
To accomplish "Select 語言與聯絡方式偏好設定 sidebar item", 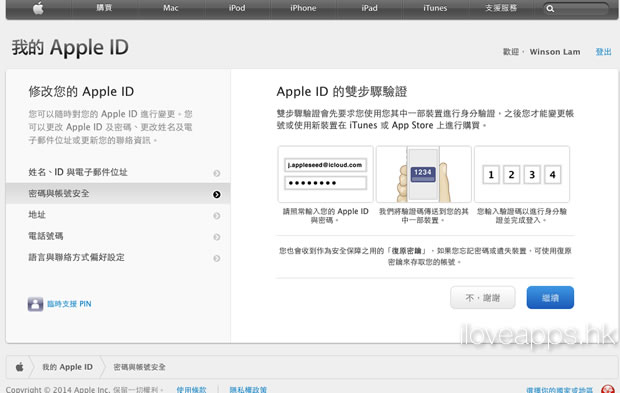I will tap(118, 257).
